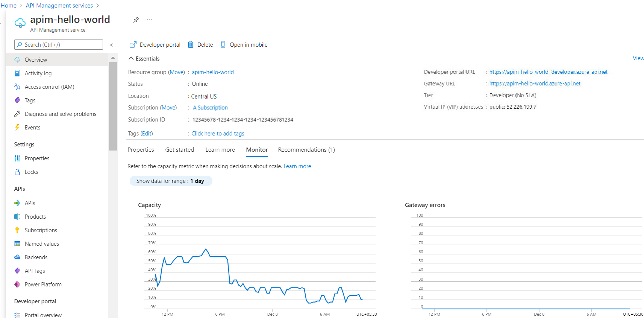Open Overview in the sidebar menu
Viewport: 644px width, 318px height.
tap(57, 60)
